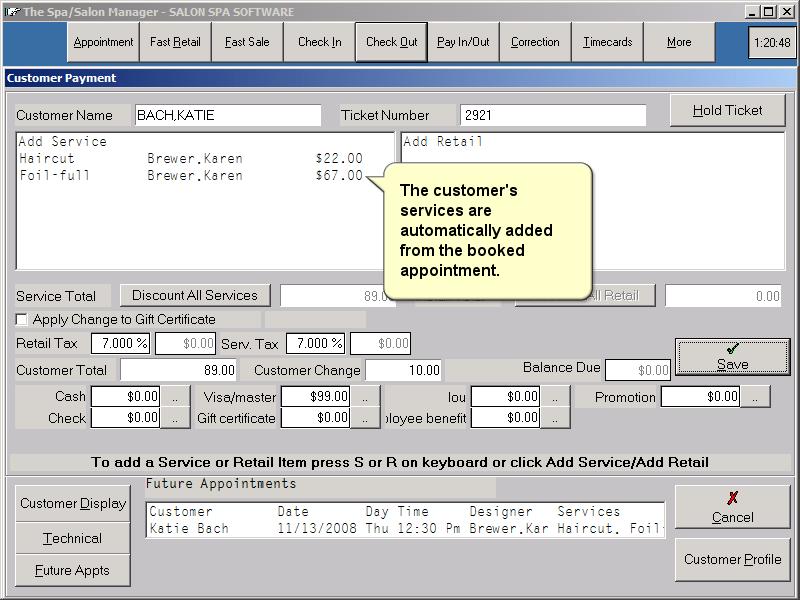Select Katie Bach's future appointment row

405,528
